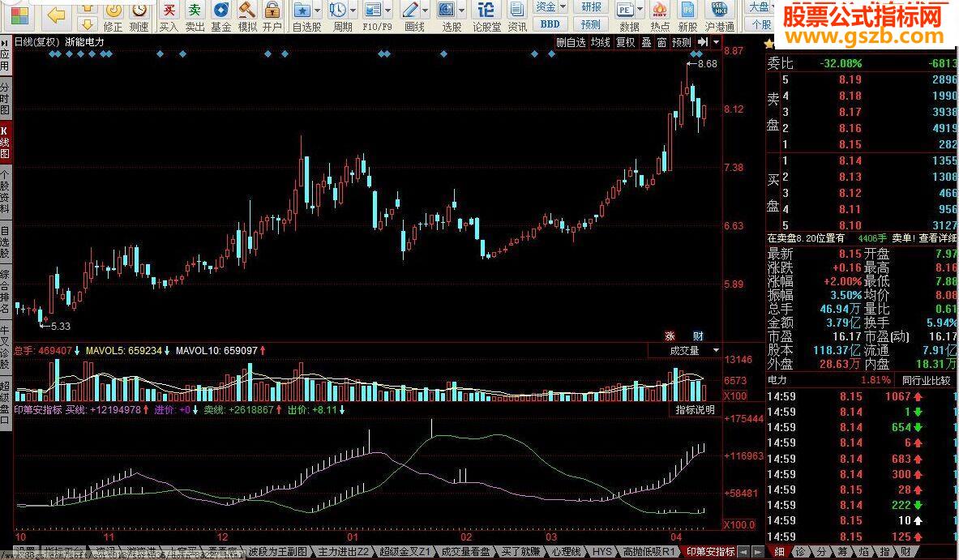Click the 开户 lock icon
Screen dimensions: 959x560
click(272, 10)
